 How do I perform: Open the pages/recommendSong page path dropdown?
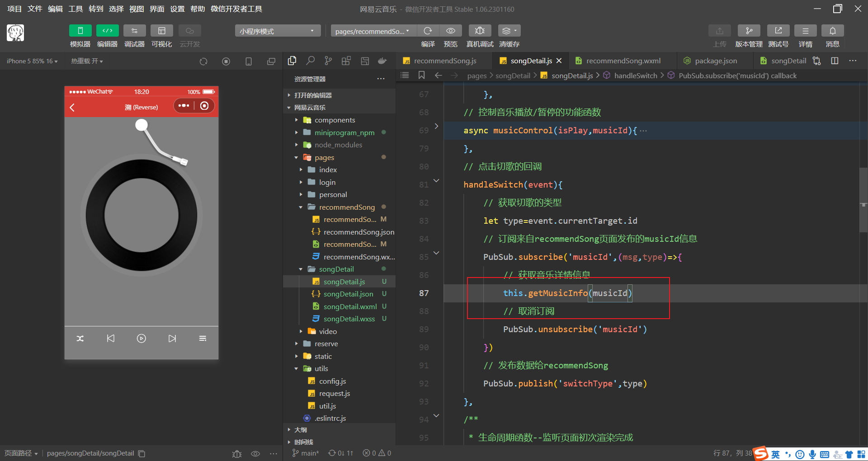click(373, 31)
